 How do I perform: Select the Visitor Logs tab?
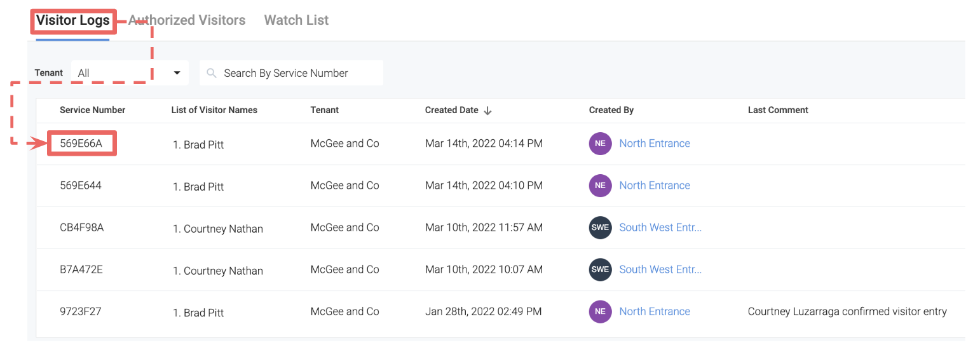click(72, 20)
